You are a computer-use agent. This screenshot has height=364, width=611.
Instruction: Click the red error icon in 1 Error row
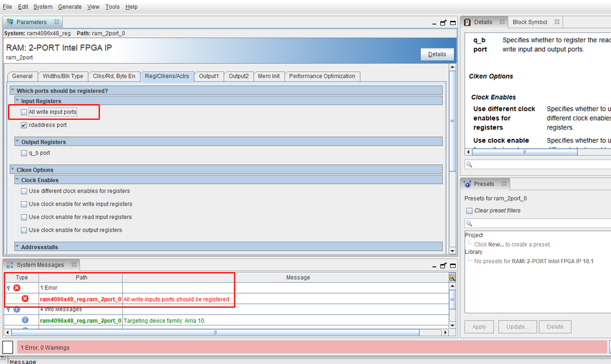[17, 288]
